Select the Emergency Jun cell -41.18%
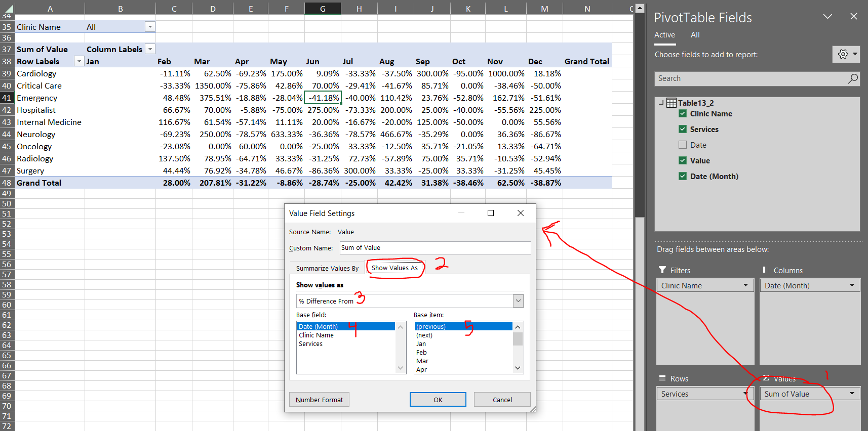The width and height of the screenshot is (868, 431). pyautogui.click(x=323, y=98)
